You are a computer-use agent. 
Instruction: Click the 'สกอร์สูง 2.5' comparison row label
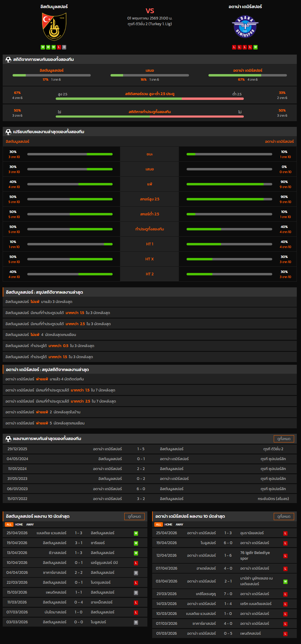pyautogui.click(x=150, y=199)
